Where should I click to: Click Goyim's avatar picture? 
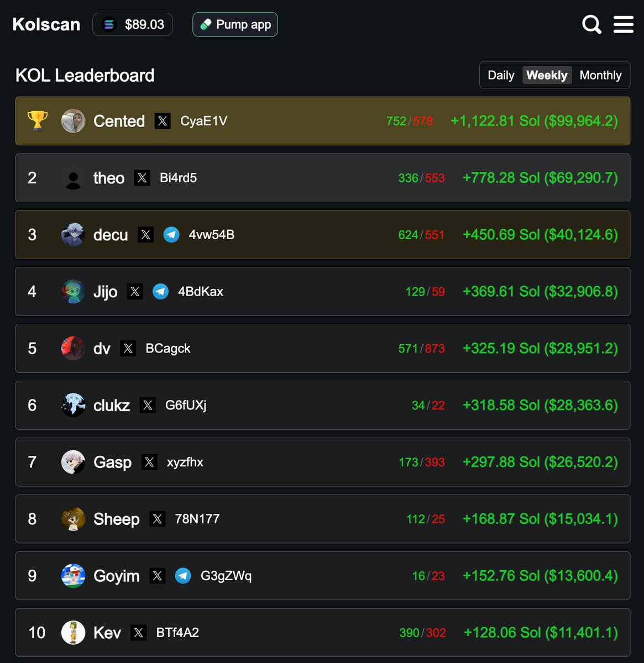[x=73, y=576]
